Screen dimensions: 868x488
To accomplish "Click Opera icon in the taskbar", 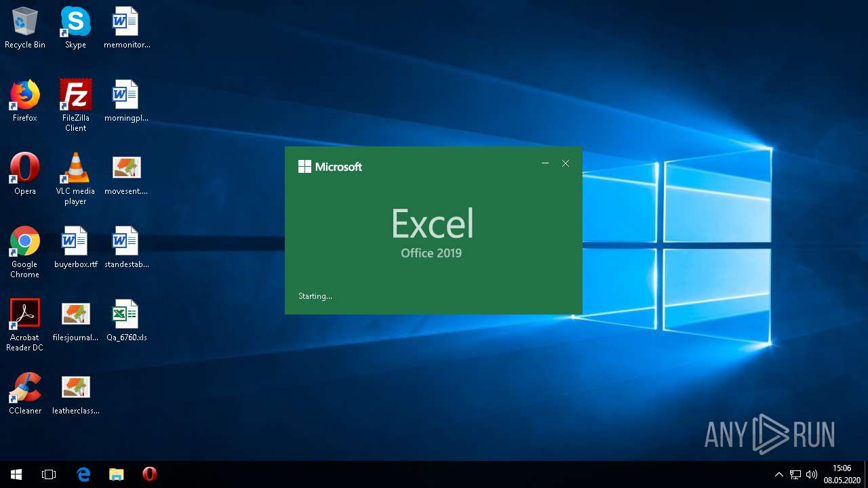I will point(149,474).
